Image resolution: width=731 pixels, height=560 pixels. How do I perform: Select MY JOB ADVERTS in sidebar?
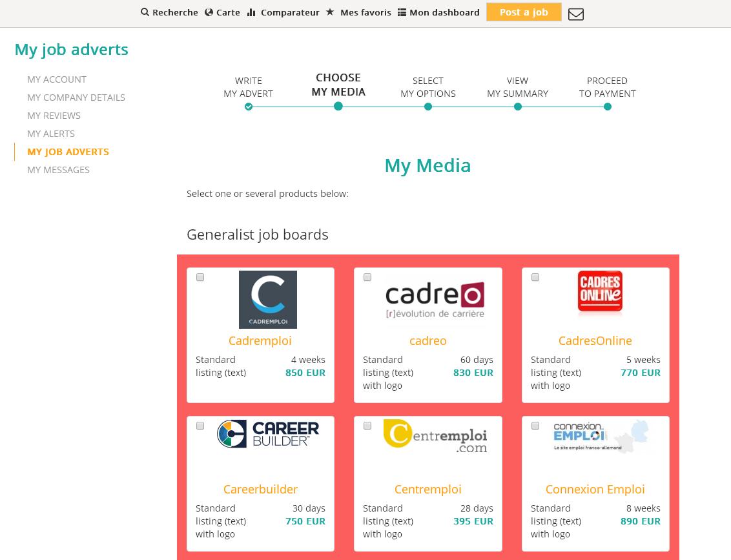68,152
